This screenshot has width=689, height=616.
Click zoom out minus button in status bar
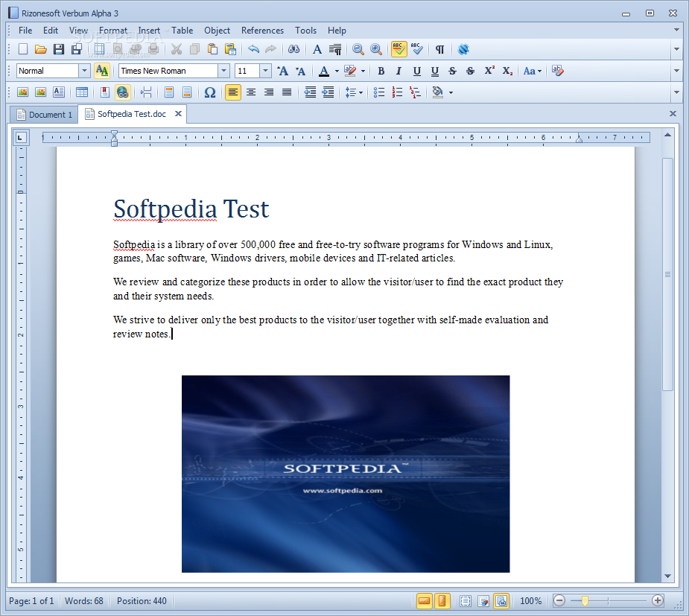[559, 600]
